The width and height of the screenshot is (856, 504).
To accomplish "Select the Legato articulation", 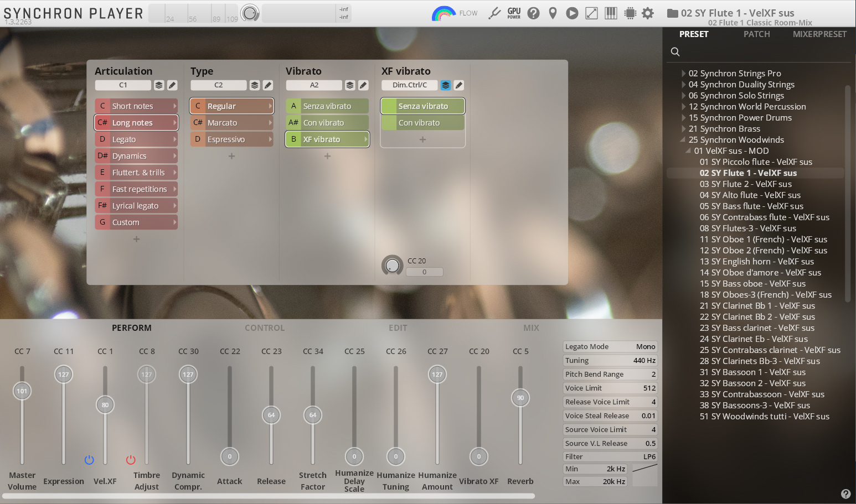I will [x=136, y=139].
